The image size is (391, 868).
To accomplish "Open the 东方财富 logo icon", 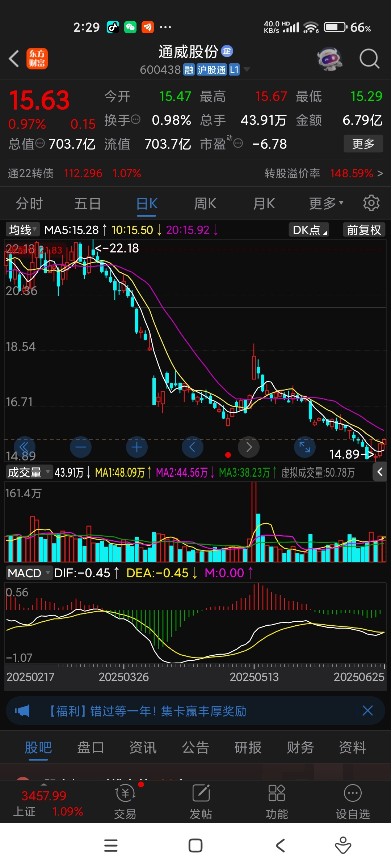I will click(37, 59).
